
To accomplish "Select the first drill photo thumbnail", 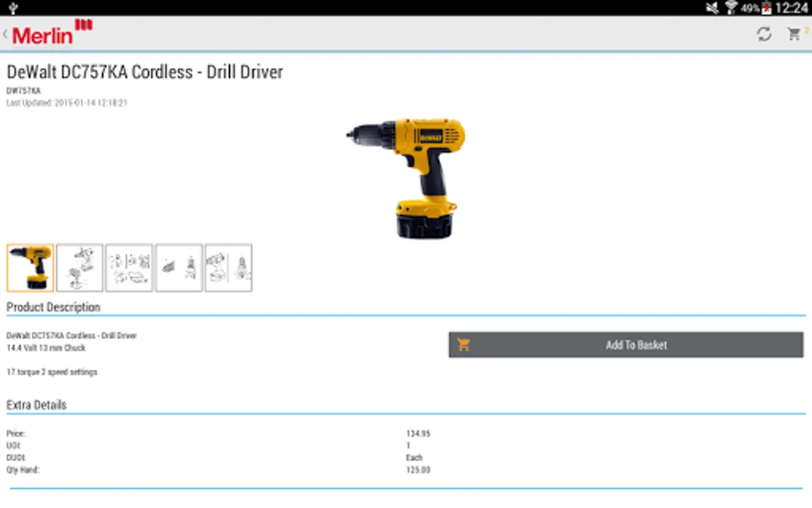I will tap(30, 268).
